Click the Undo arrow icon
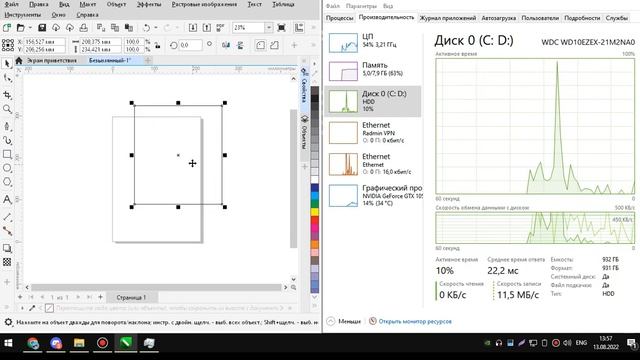 146,28
